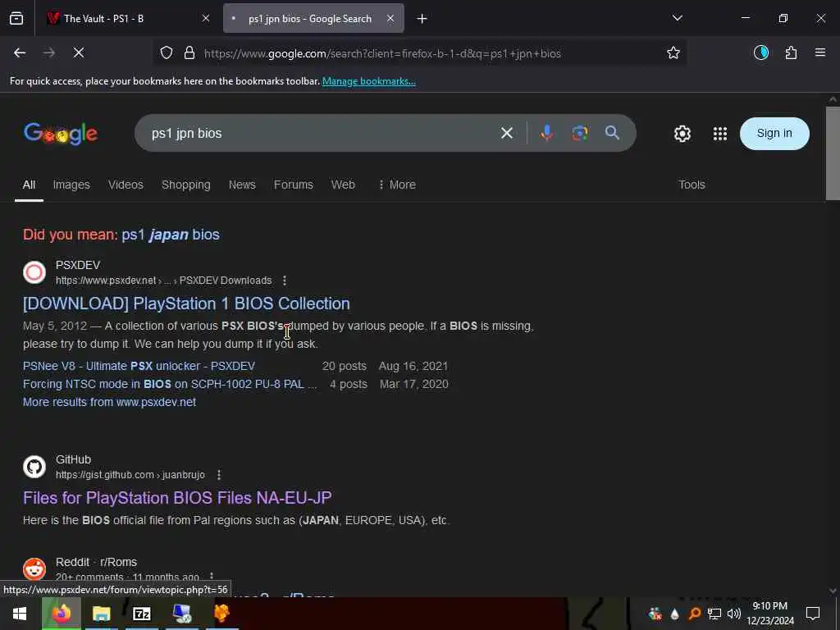Open tracking protection shield icon
This screenshot has height=630, width=840.
click(x=167, y=53)
